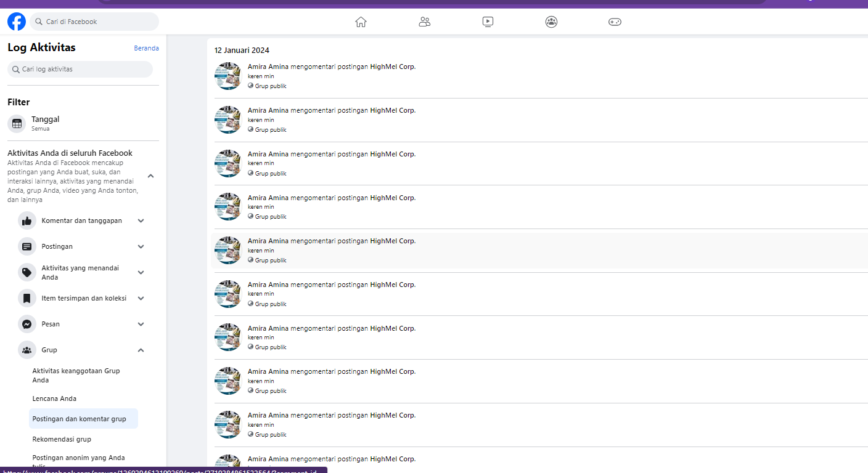Click the 12 Januari 2024 date heading

click(x=242, y=51)
